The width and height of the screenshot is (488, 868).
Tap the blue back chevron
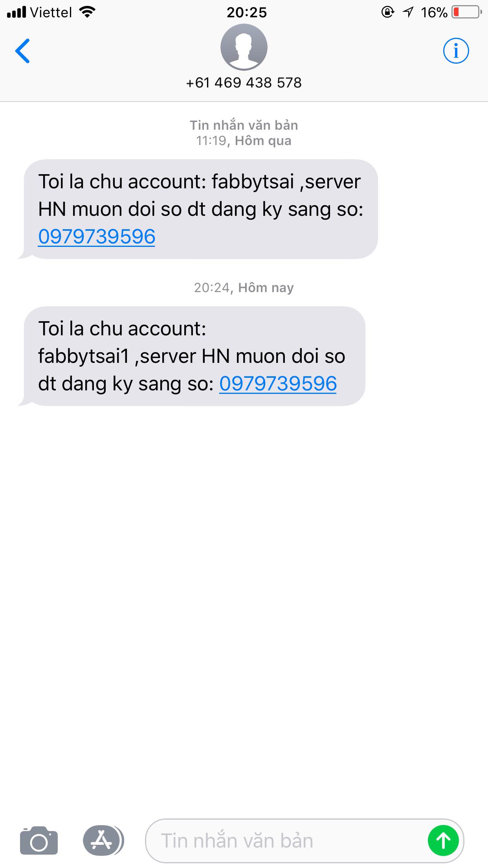[22, 51]
